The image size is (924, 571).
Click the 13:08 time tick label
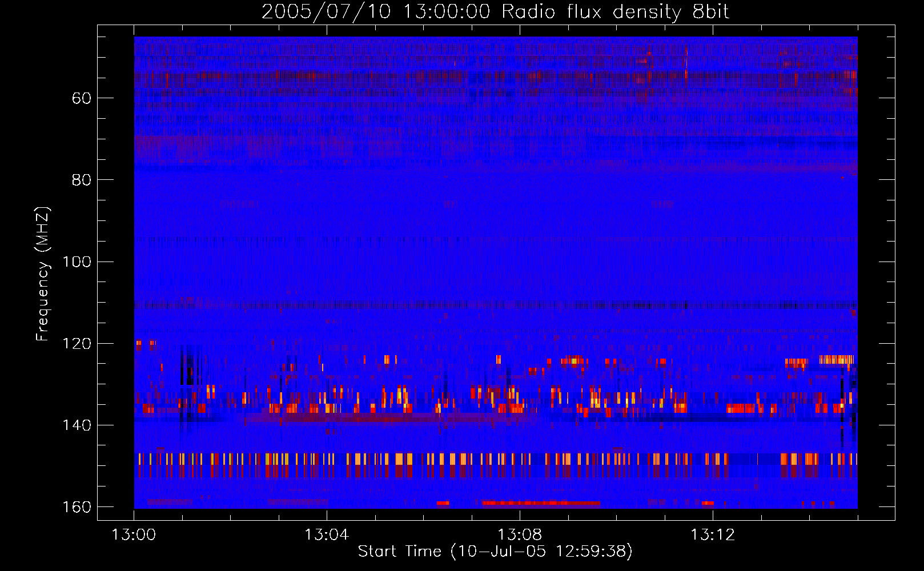[x=520, y=535]
